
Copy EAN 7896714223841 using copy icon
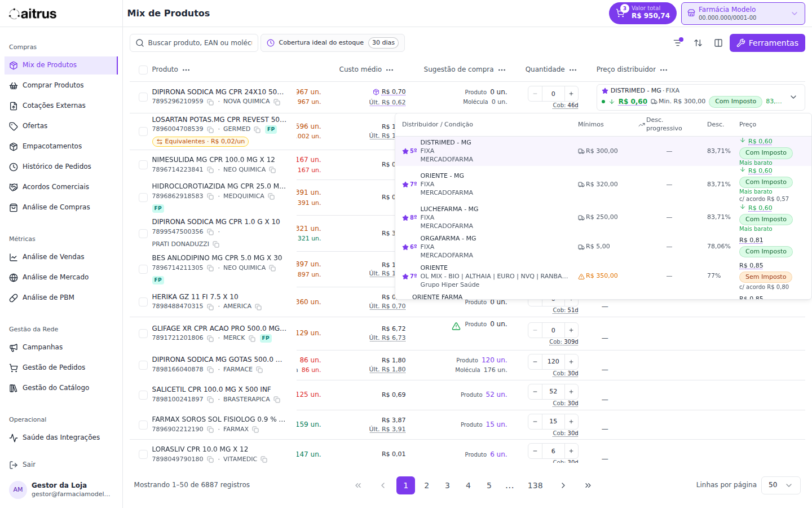[210, 170]
